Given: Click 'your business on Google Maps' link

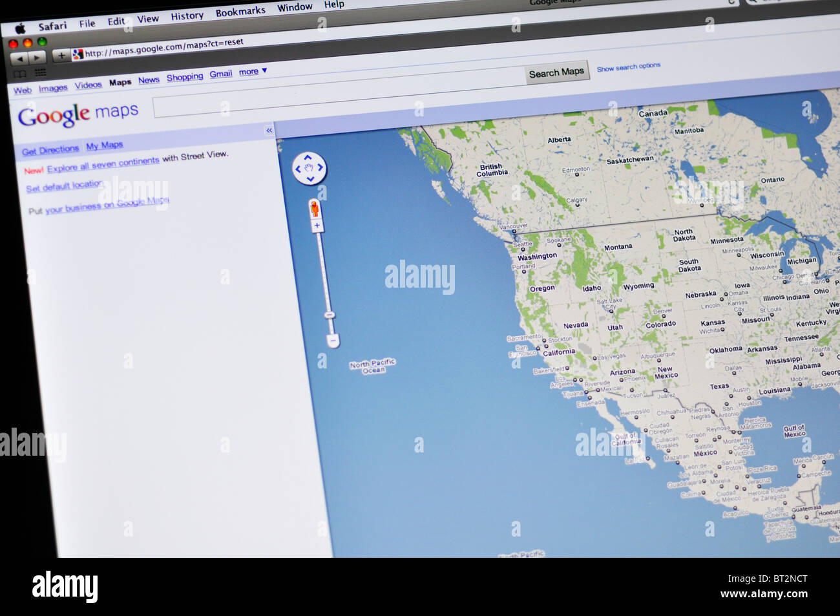Looking at the screenshot, I should [107, 205].
